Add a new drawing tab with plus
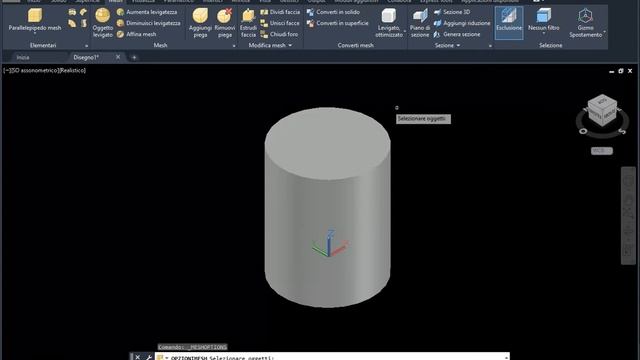Screen dimensions: 640x360 [x=134, y=58]
